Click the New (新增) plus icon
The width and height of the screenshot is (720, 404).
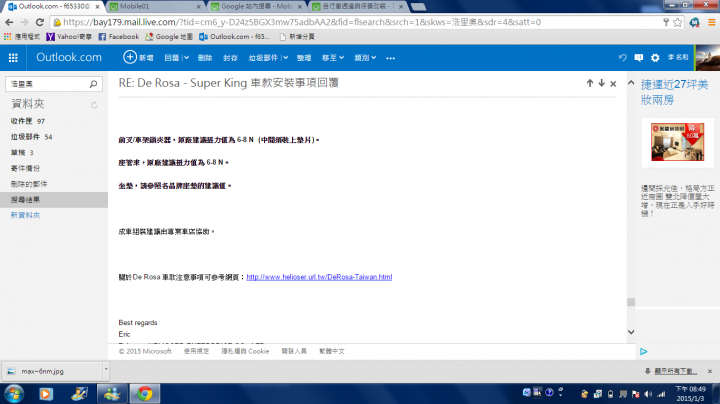130,57
